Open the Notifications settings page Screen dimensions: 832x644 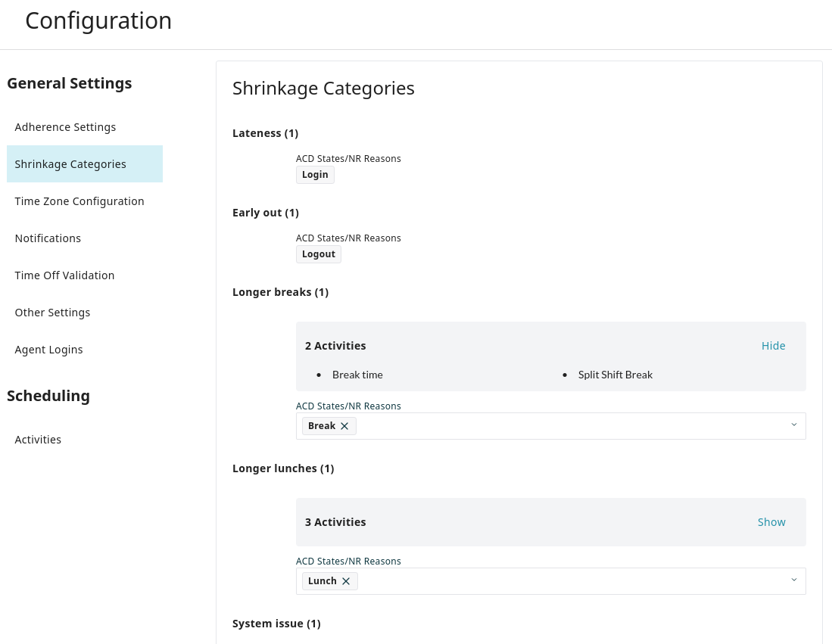click(x=48, y=238)
